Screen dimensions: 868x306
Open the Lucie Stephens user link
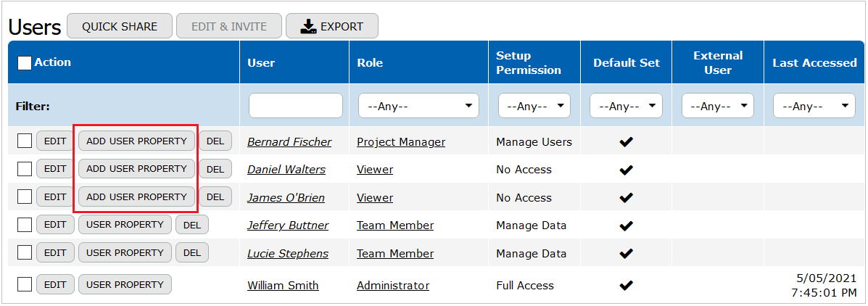click(x=288, y=254)
